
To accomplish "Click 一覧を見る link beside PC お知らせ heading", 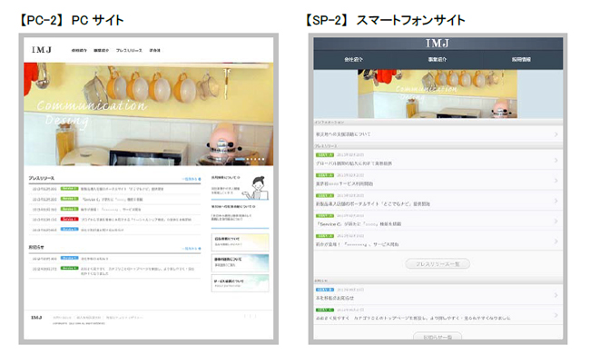I will (x=191, y=248).
